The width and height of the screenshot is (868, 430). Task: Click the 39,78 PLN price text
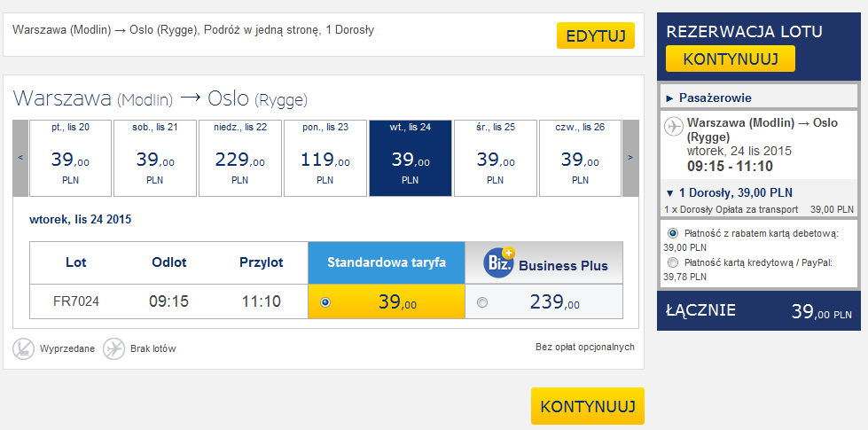(x=685, y=276)
